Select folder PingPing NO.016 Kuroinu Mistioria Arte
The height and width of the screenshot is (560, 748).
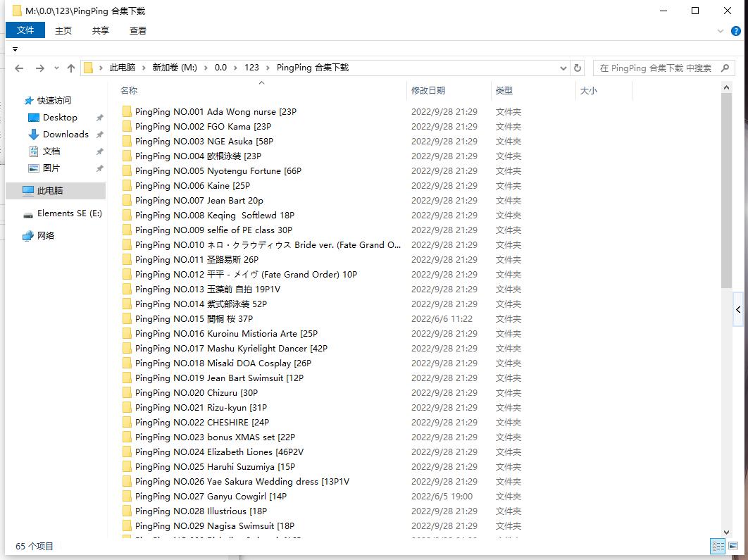[226, 333]
